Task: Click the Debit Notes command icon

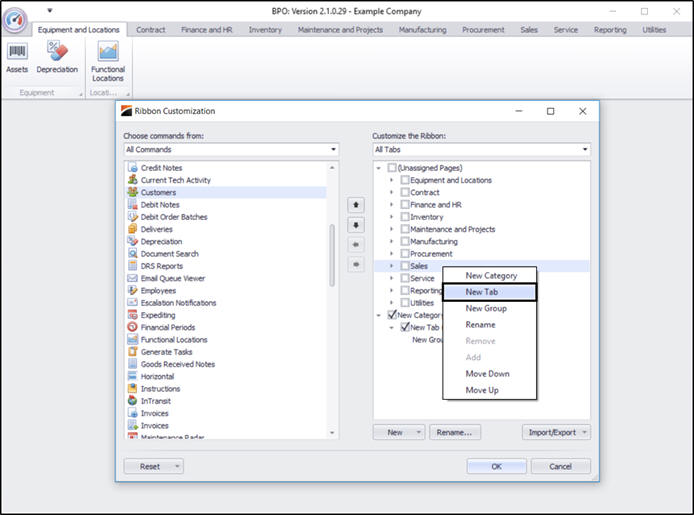Action: coord(132,204)
